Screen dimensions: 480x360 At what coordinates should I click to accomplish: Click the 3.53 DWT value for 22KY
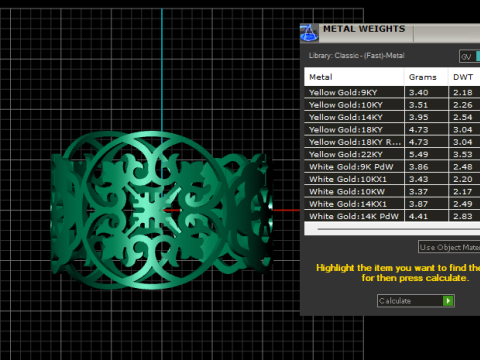(x=463, y=154)
